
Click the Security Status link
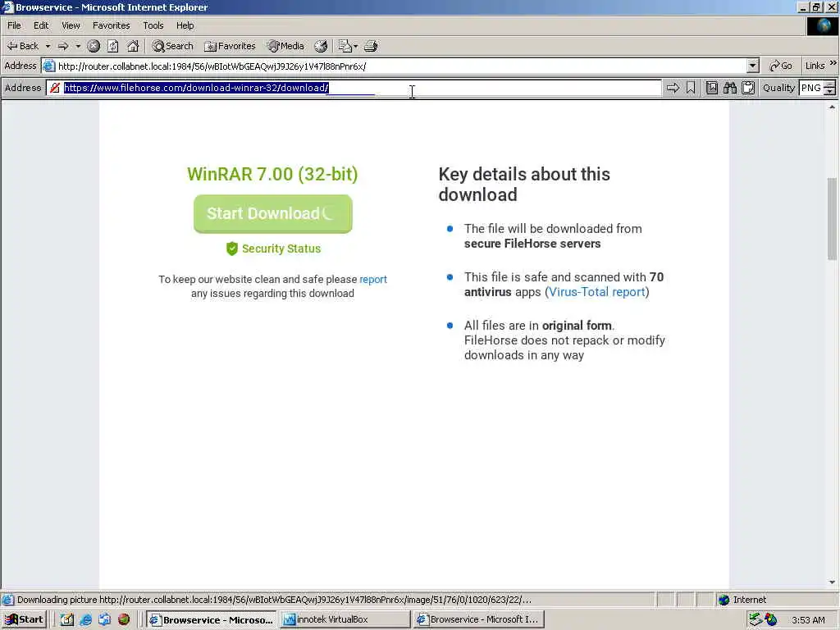pyautogui.click(x=281, y=249)
